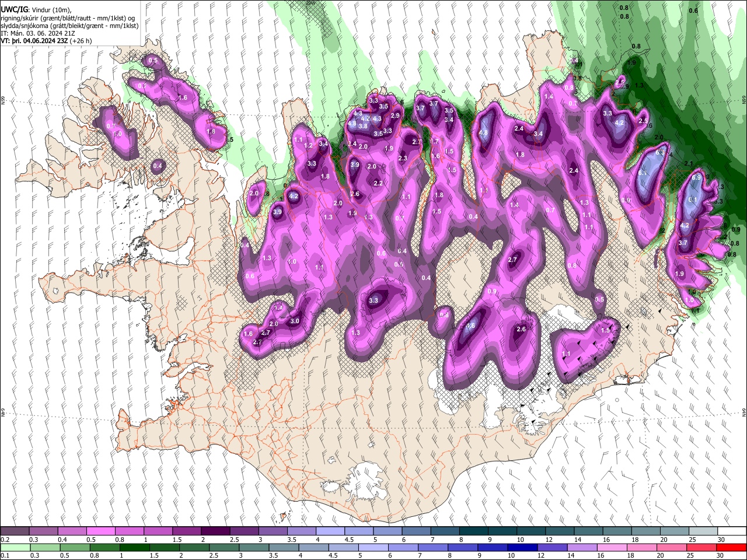Click the "0.2" label on the upper scale
747x560 pixels.
(5, 540)
